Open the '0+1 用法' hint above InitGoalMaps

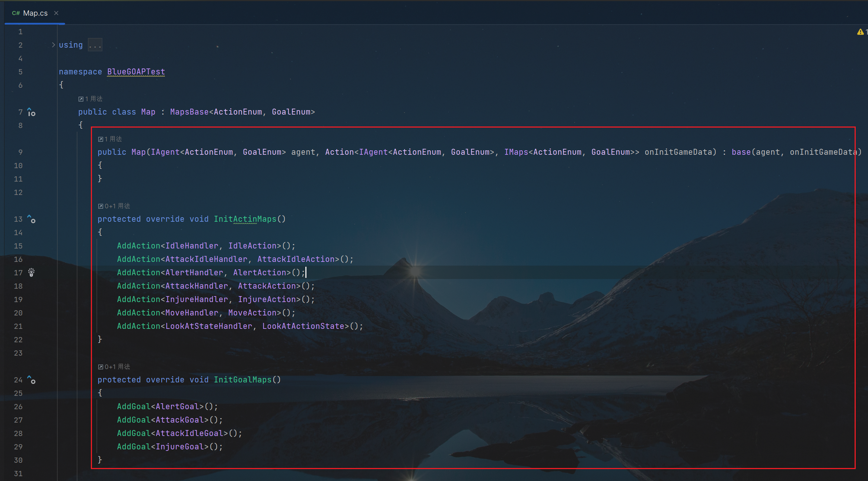tap(117, 367)
